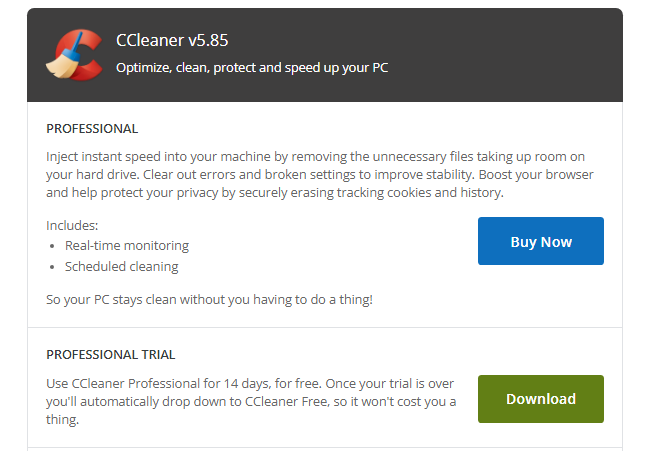
Task: Click the Real-time monitoring bullet item
Action: 127,245
